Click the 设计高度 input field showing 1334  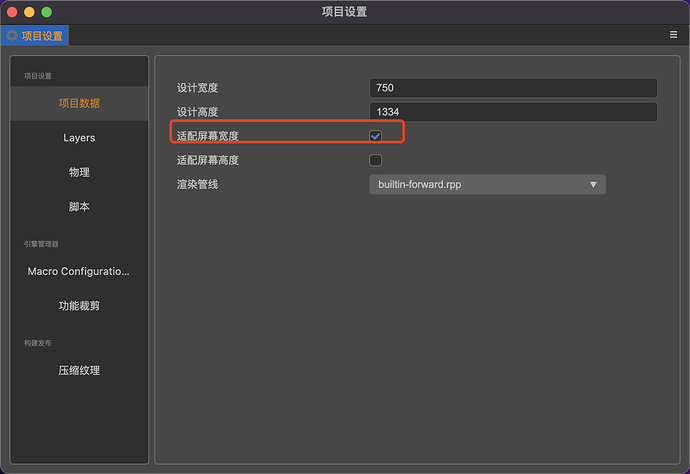point(513,112)
